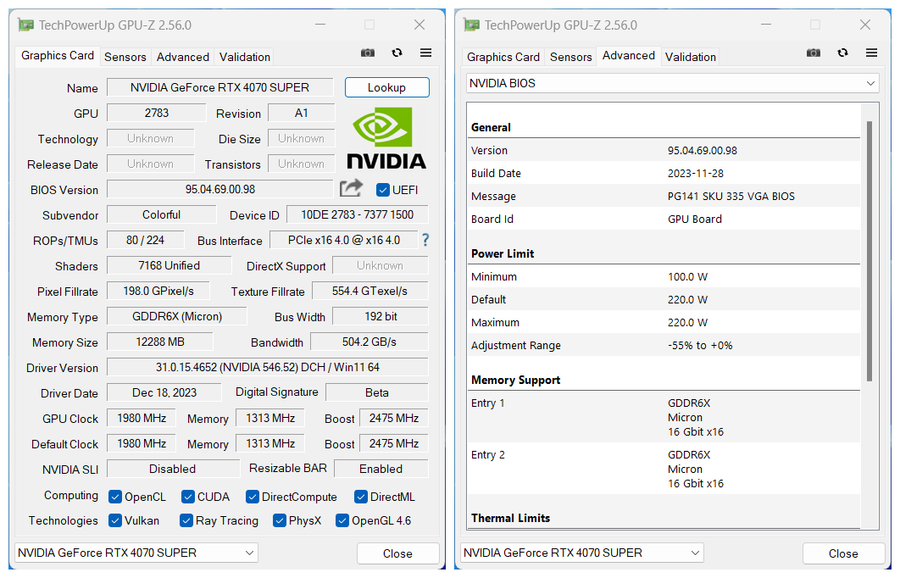Click the screenshot camera icon in left window
900x578 pixels.
pos(368,53)
